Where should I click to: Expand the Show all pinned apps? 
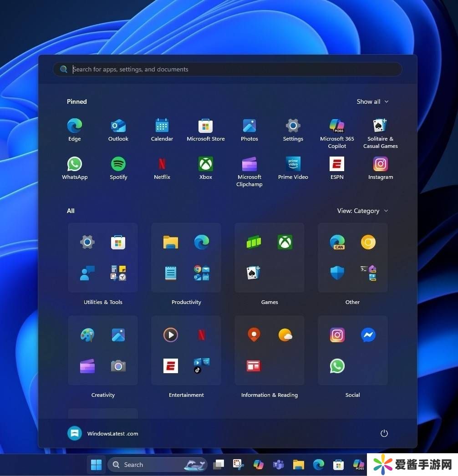372,101
